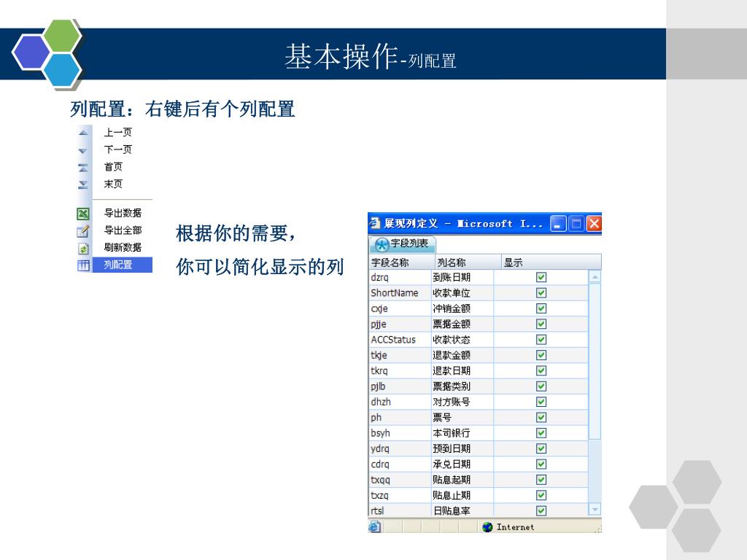Viewport: 747px width, 560px height.
Task: Click the export-all icon beside 导出全部
Action: pos(83,231)
